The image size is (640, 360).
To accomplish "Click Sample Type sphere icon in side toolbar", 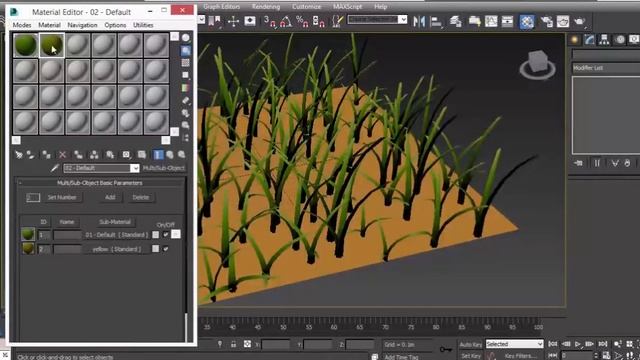I will [x=186, y=38].
